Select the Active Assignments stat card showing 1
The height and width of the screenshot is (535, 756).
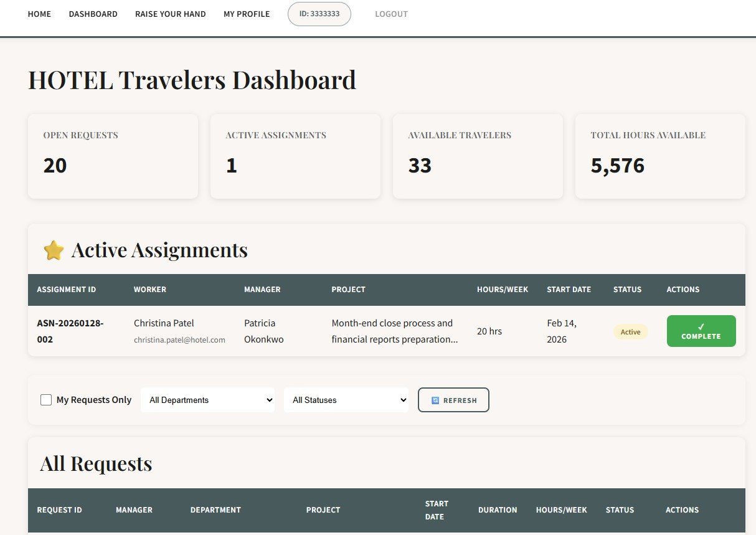(x=295, y=156)
